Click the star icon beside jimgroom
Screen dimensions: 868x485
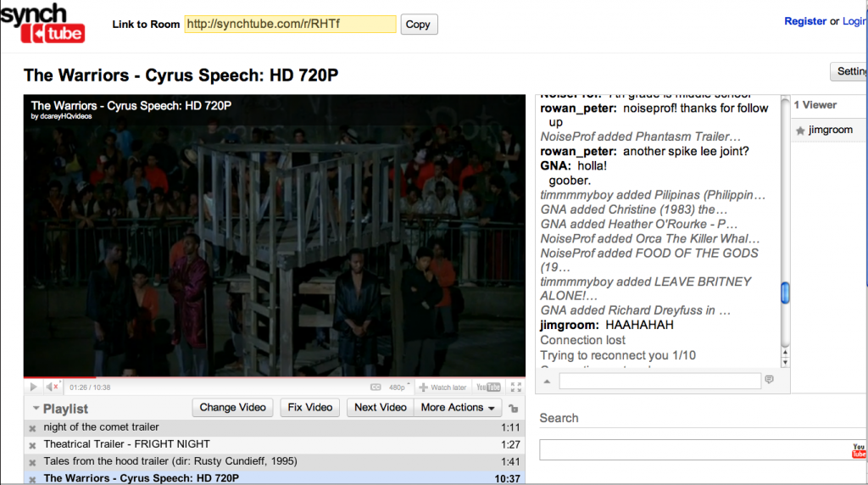pyautogui.click(x=800, y=131)
